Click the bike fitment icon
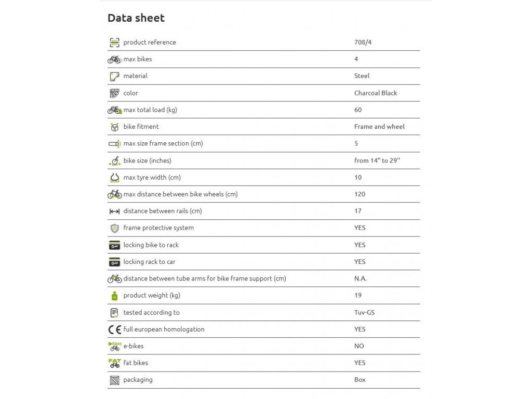 pyautogui.click(x=114, y=127)
